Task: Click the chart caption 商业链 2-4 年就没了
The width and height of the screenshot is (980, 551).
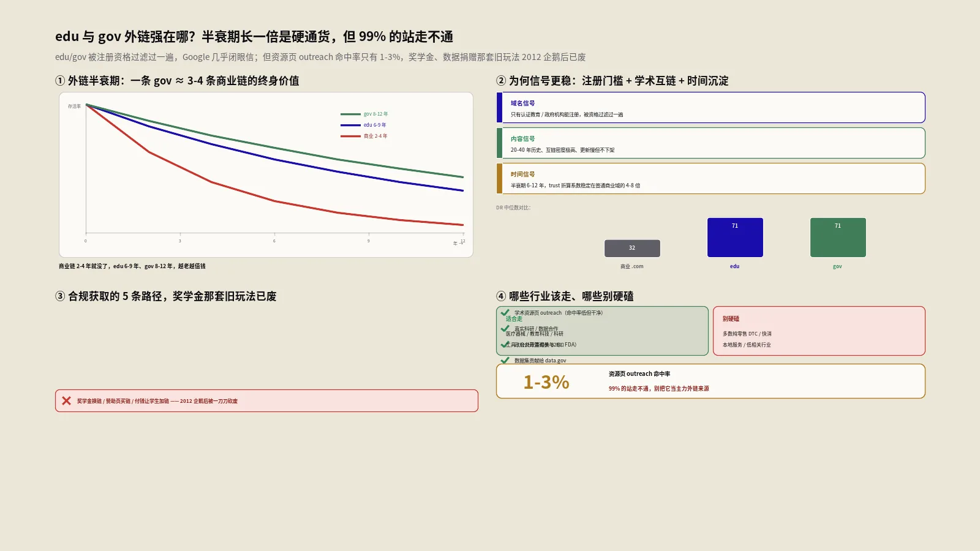Action: 132,266
